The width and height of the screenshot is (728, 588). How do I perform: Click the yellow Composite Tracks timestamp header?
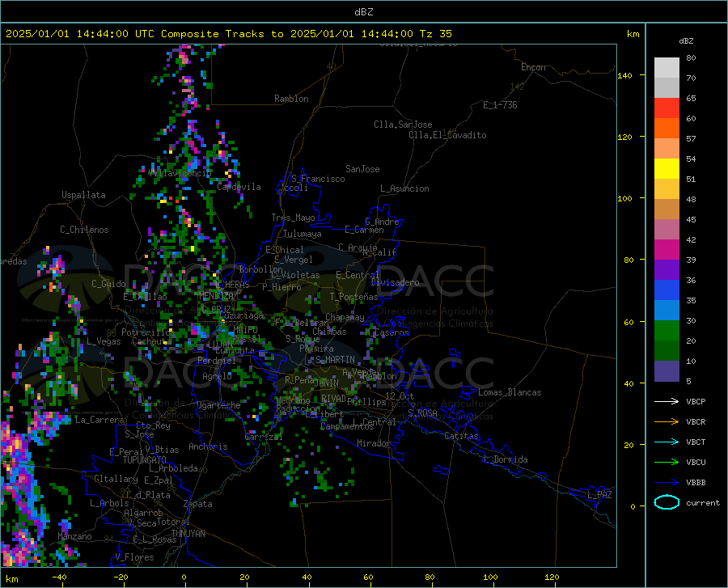pos(228,34)
